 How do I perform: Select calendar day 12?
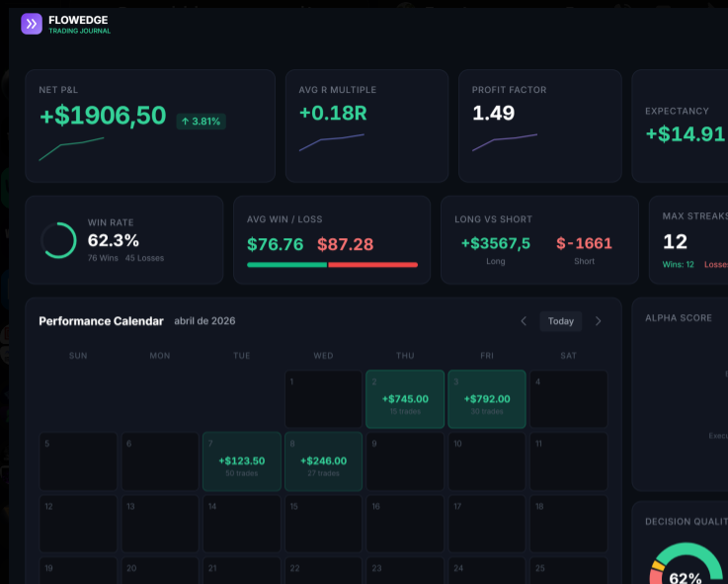pos(78,524)
